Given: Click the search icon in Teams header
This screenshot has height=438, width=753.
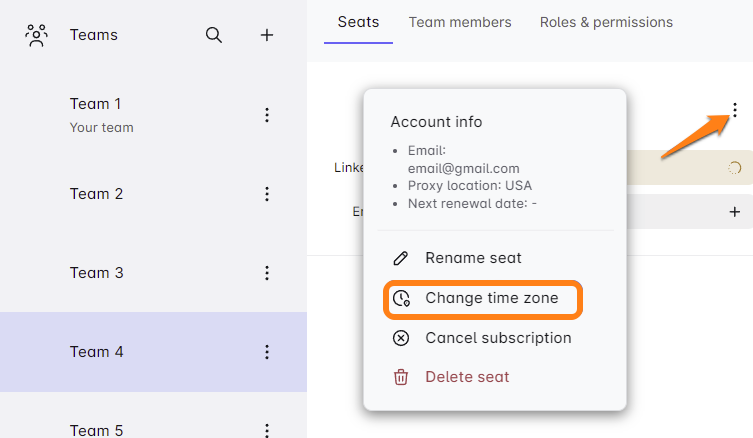Looking at the screenshot, I should pos(214,35).
